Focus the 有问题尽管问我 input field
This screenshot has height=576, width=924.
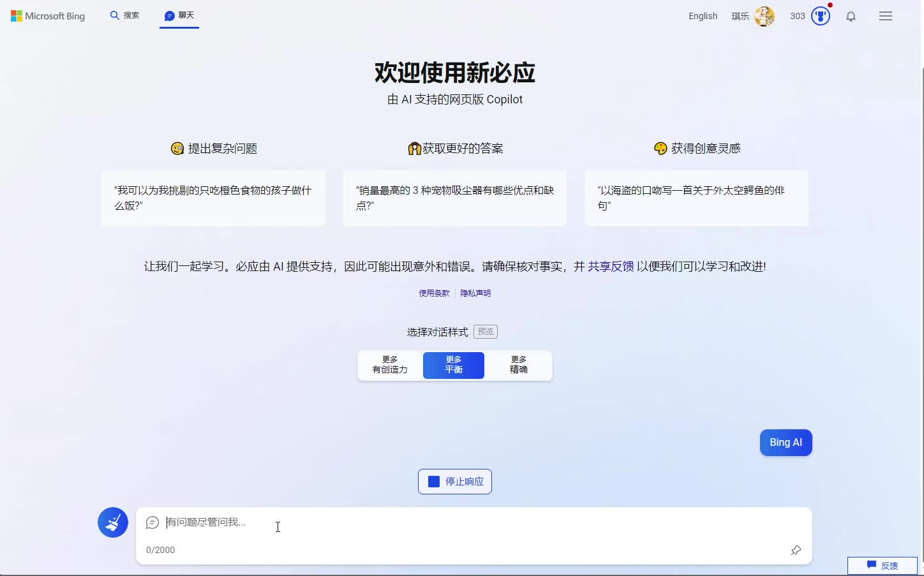(473, 522)
